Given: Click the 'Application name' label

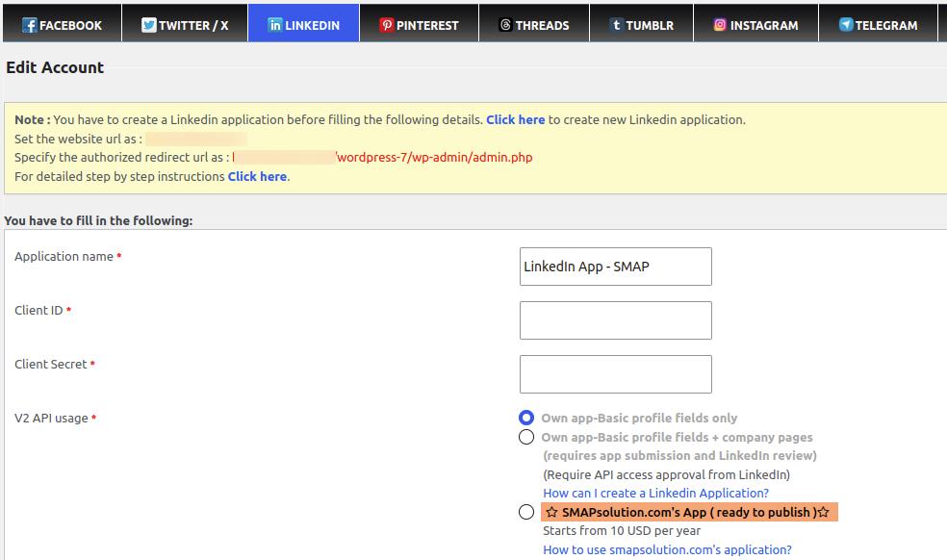Looking at the screenshot, I should coord(64,256).
